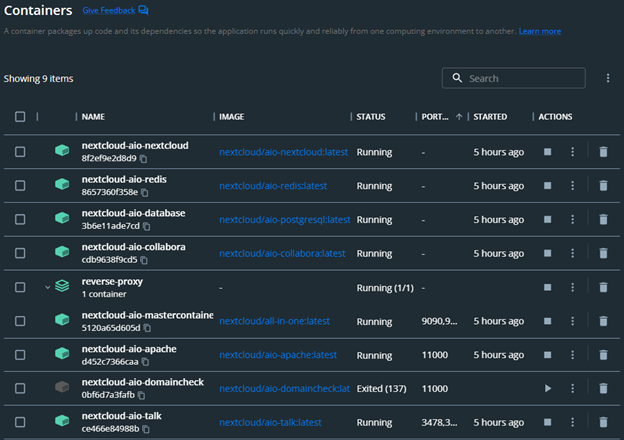Stop the nextcloud-aio-talk container
The height and width of the screenshot is (440, 624).
pos(548,422)
